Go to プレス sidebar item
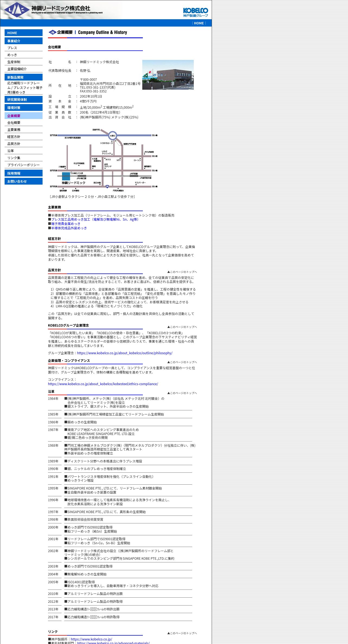The width and height of the screenshot is (348, 644). click(24, 48)
